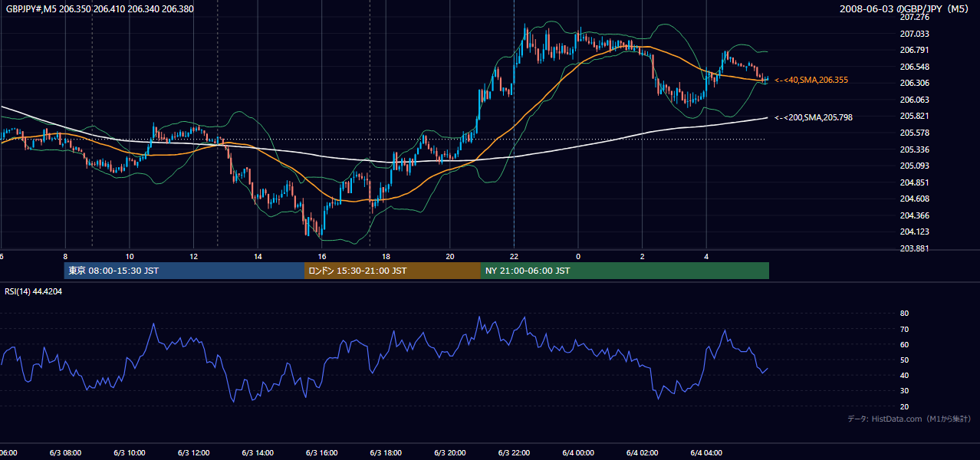This screenshot has width=980, height=460.
Task: Click RSI scale value 80
Action: coord(904,314)
